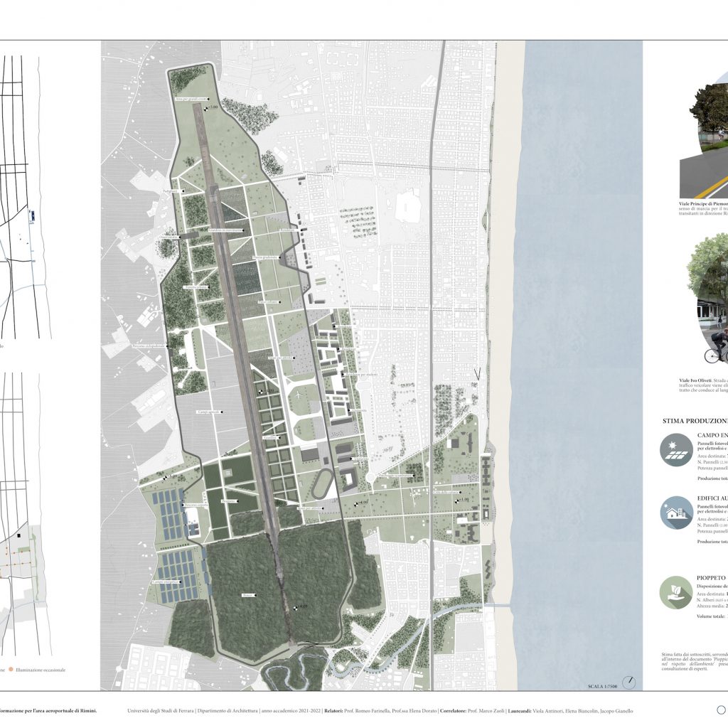
Task: Click the elevation marker below the Bosco label
Action: (297, 606)
